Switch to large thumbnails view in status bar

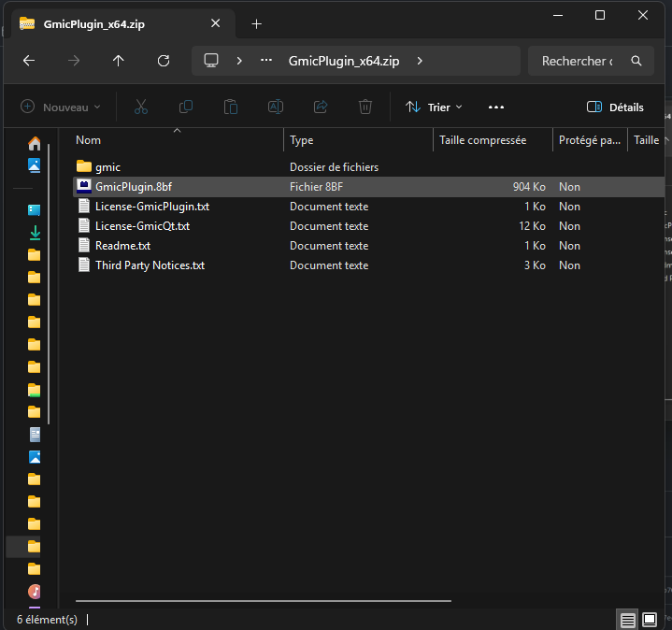(x=650, y=620)
